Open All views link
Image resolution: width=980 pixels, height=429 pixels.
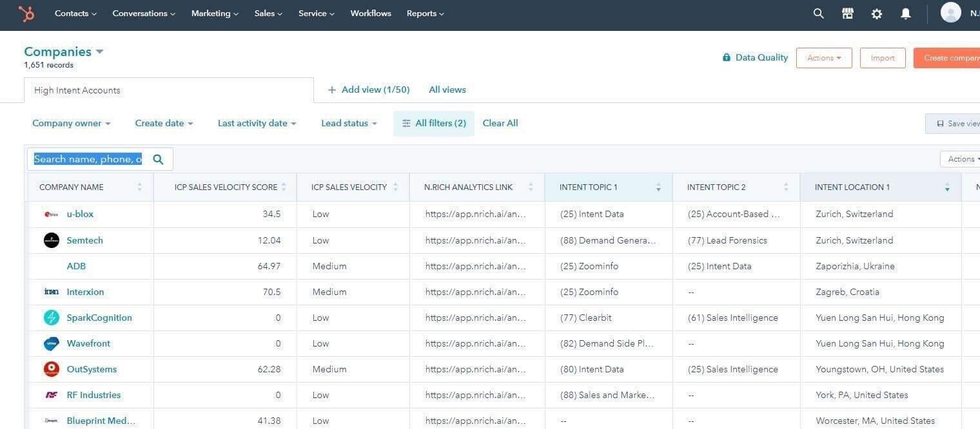[x=447, y=90]
